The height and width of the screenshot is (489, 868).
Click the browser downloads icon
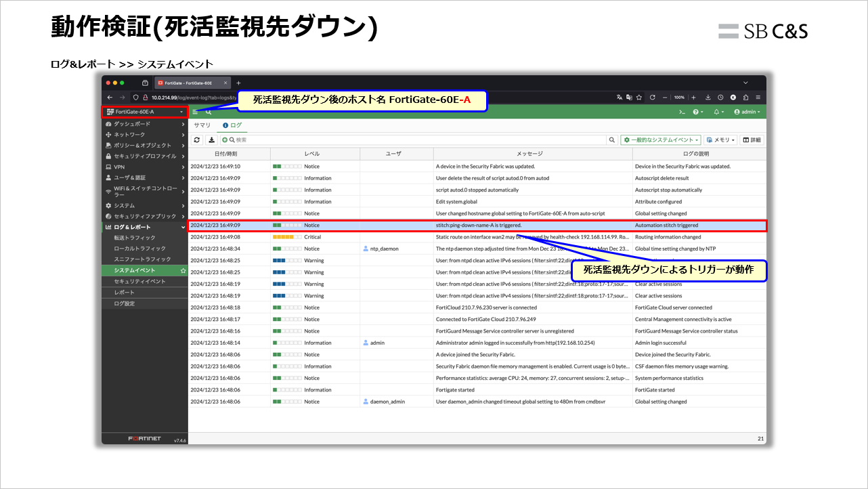(708, 98)
